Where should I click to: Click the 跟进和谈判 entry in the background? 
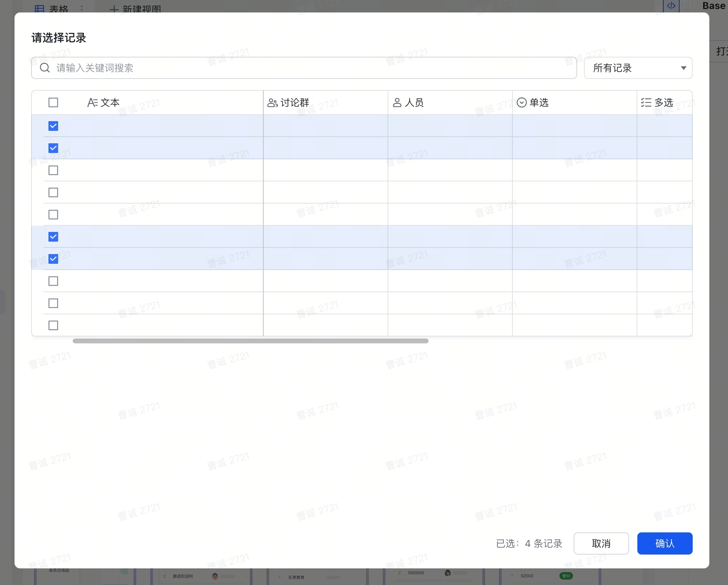tap(183, 576)
